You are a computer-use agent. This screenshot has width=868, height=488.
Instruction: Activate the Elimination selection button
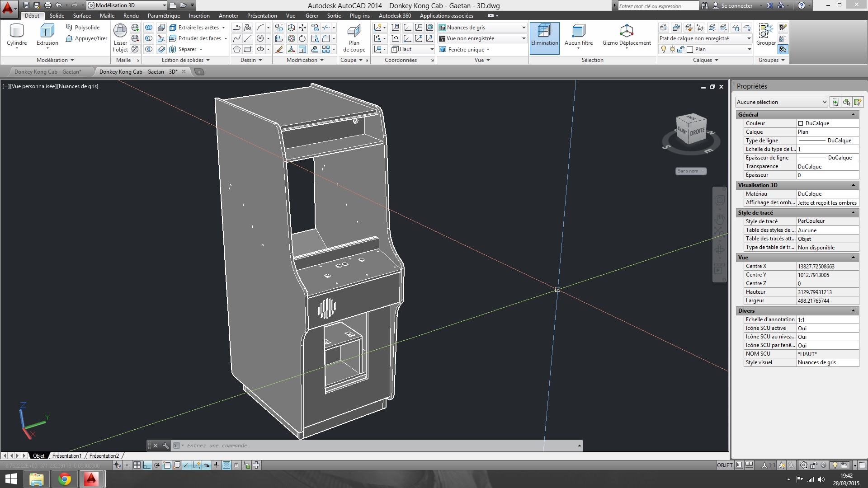(x=544, y=38)
